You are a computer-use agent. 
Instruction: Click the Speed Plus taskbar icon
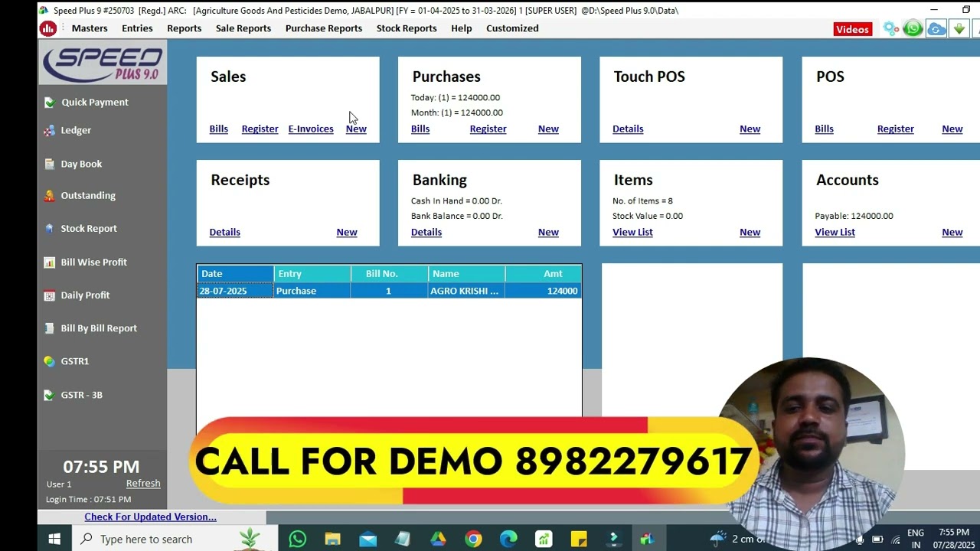click(x=648, y=540)
